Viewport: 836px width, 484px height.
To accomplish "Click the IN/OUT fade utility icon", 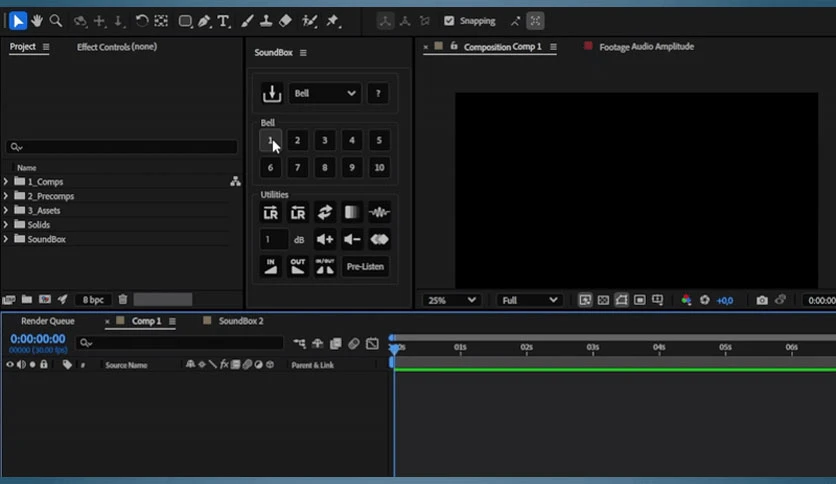I will coord(325,266).
